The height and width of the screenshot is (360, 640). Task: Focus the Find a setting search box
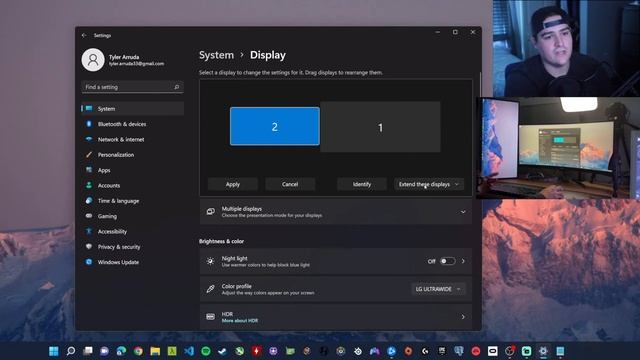(x=132, y=87)
